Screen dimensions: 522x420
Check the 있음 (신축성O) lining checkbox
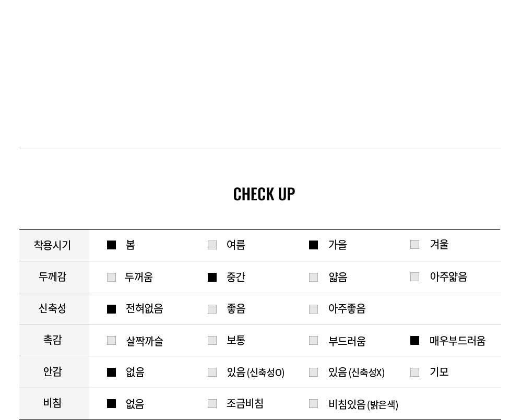pos(212,373)
